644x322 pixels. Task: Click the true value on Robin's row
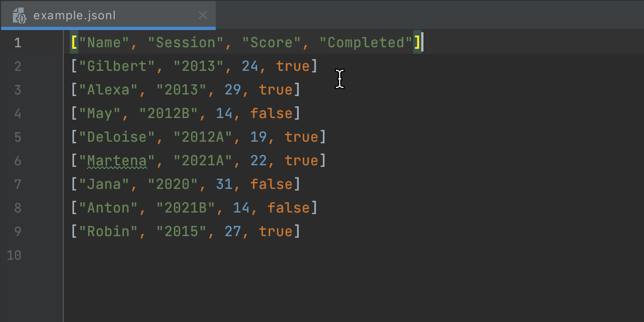[x=276, y=231]
